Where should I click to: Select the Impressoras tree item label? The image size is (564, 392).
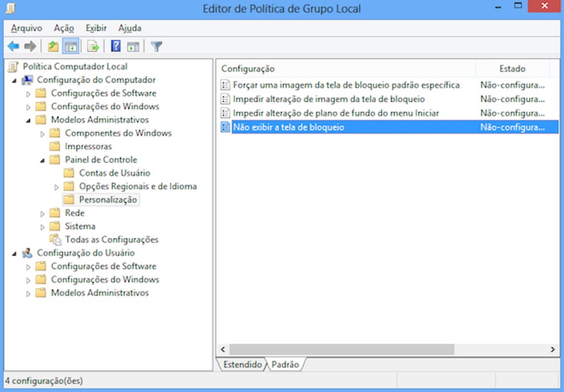tap(88, 146)
